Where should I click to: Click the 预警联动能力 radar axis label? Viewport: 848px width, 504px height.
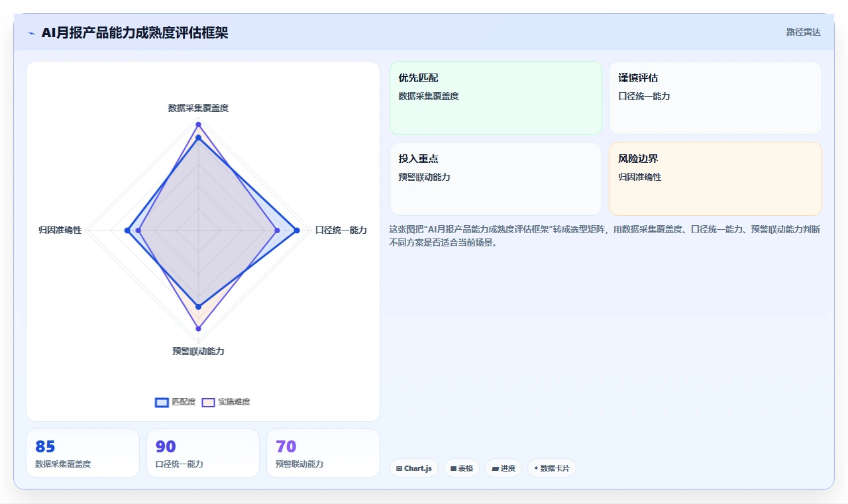click(x=198, y=351)
